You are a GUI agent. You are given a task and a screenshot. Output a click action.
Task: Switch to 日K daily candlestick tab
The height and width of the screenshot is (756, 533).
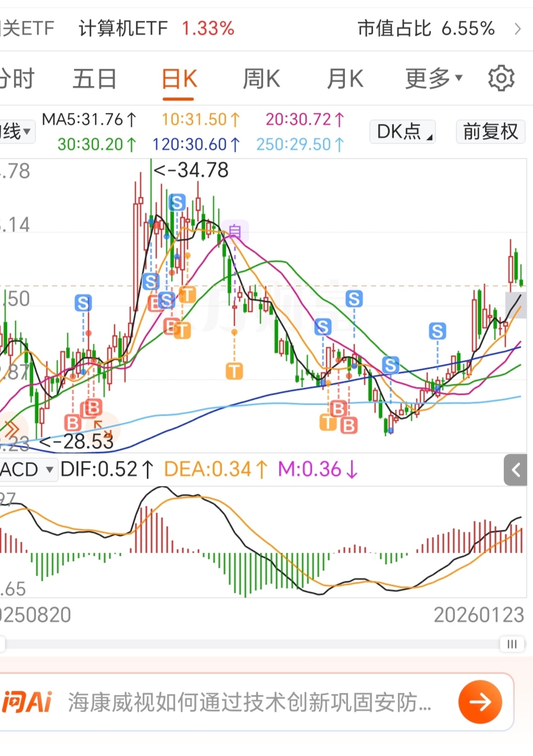click(x=179, y=80)
